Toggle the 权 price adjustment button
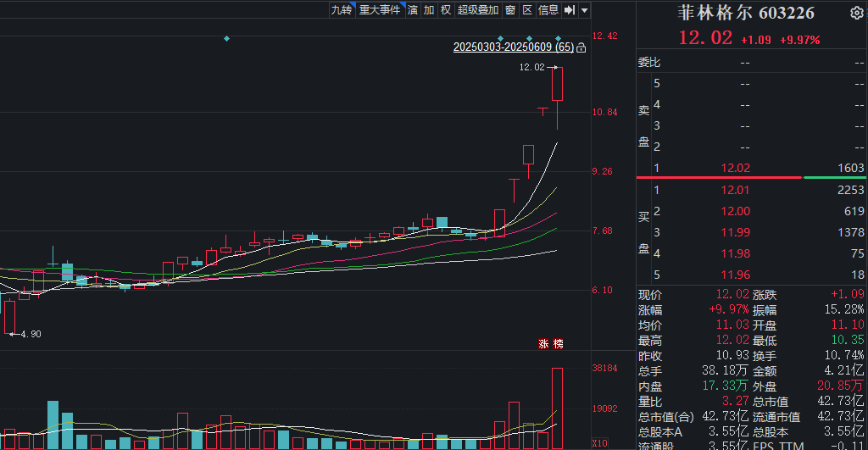The width and height of the screenshot is (868, 450). (x=445, y=10)
